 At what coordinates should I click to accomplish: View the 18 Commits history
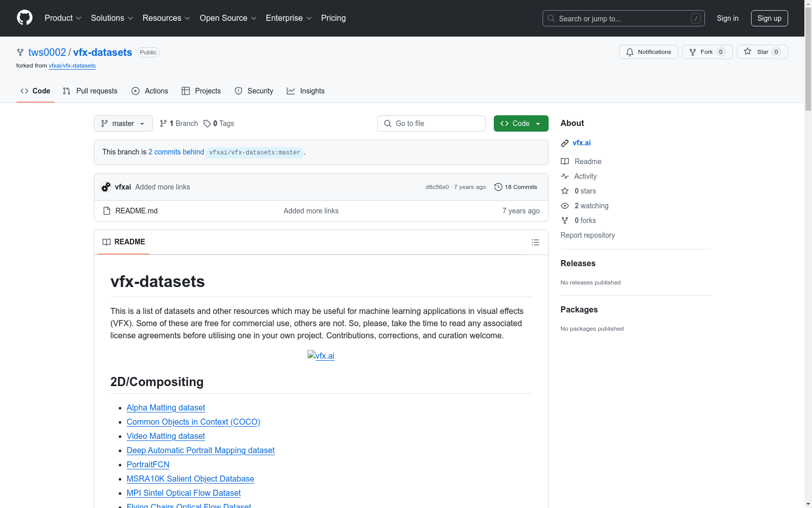click(516, 187)
